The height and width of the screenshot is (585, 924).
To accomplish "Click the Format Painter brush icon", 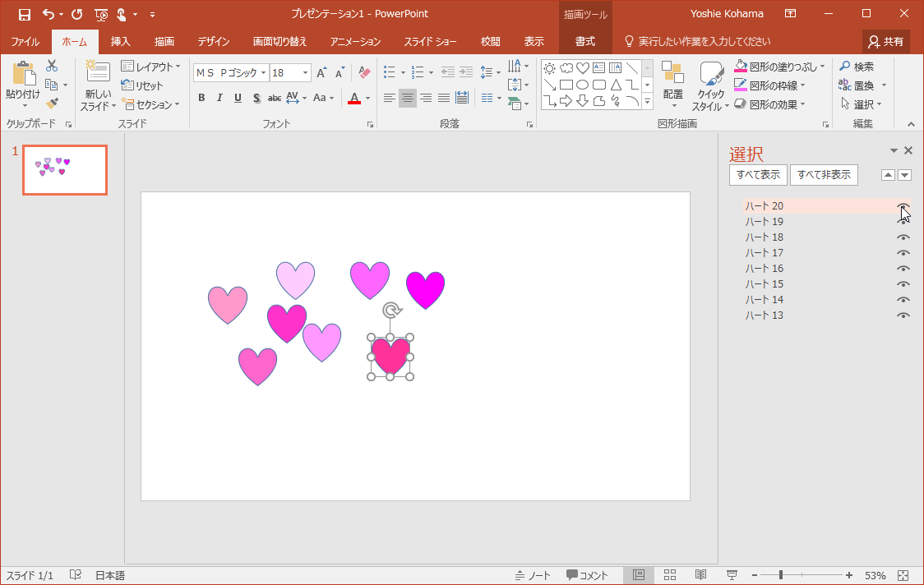I will pos(52,104).
